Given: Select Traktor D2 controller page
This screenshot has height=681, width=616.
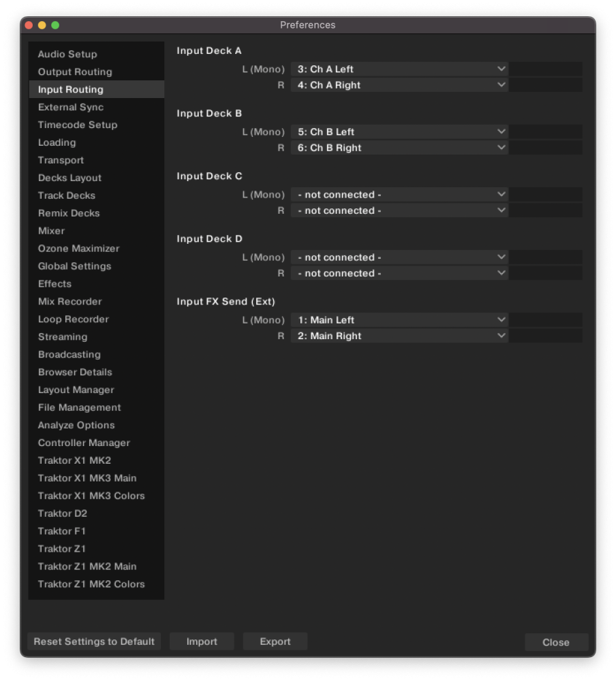Looking at the screenshot, I should (97, 513).
